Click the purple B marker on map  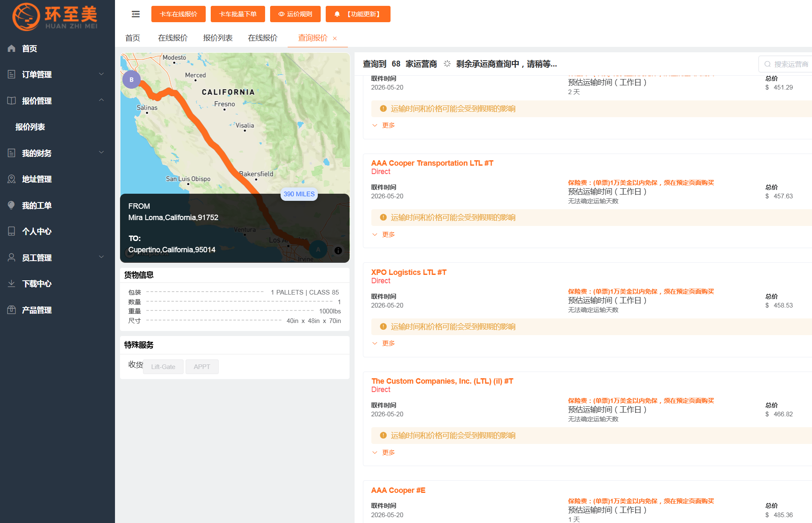tap(131, 79)
